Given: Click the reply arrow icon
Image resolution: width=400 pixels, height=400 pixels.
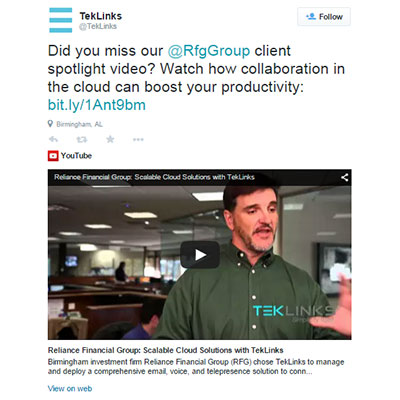Looking at the screenshot, I should click(53, 139).
